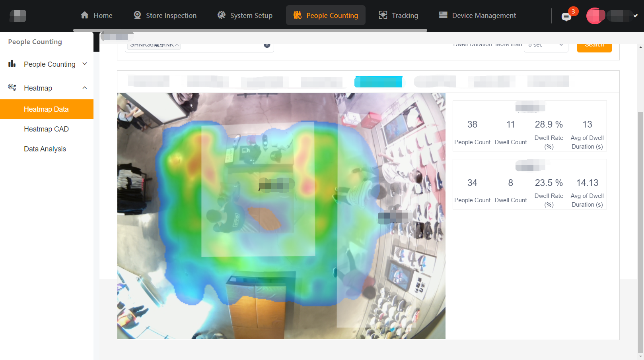Remove the SHNK36 store tag

[177, 45]
